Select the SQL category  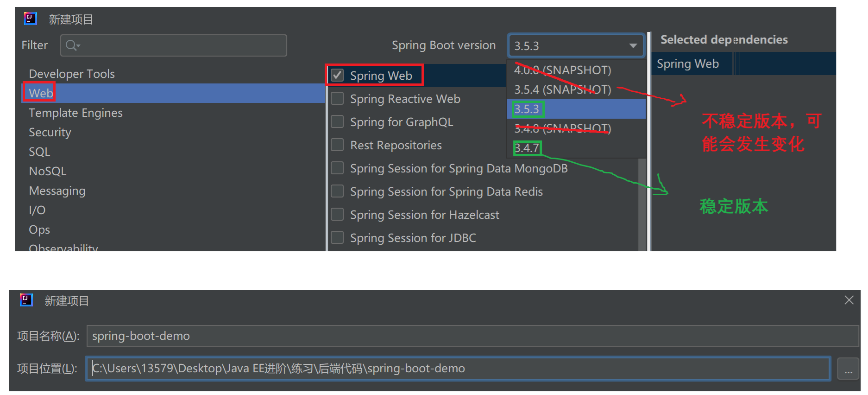point(174,152)
